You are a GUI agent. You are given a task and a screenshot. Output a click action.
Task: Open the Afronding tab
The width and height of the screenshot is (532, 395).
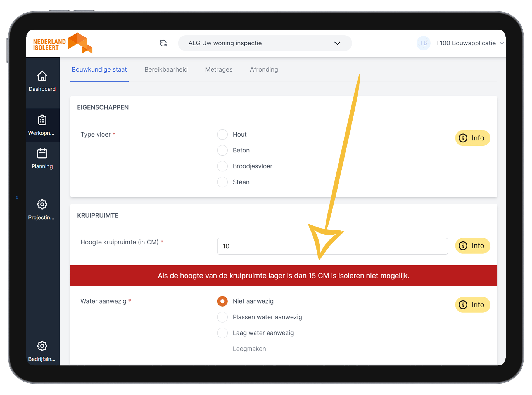pyautogui.click(x=264, y=70)
